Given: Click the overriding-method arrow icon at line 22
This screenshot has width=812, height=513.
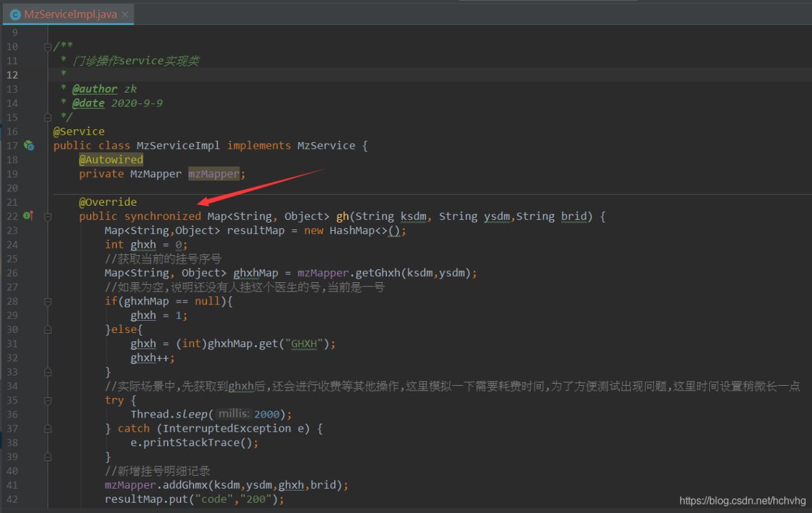Looking at the screenshot, I should [x=31, y=215].
